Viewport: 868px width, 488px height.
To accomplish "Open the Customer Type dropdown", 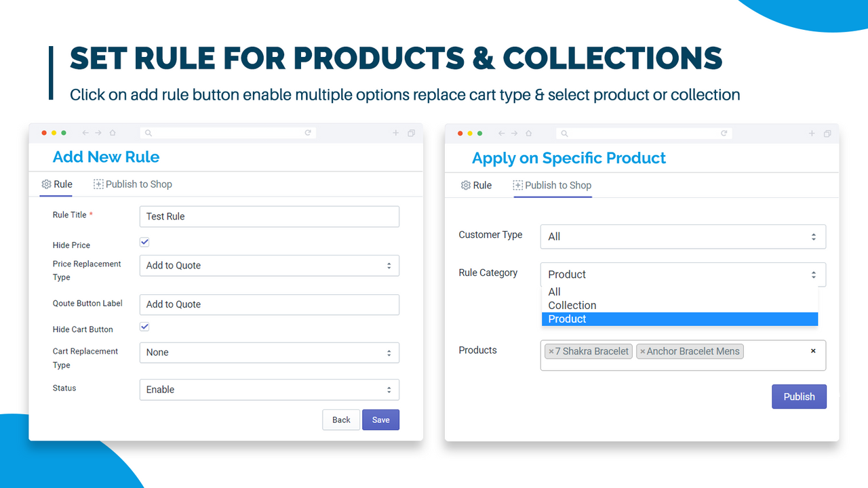I will click(683, 237).
